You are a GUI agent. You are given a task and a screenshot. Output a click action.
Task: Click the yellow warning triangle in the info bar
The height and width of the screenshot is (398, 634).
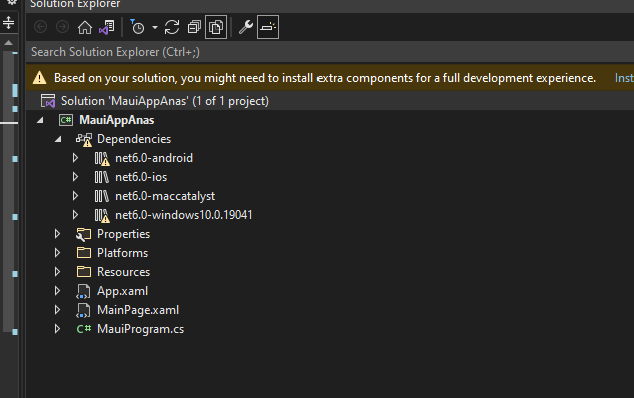pos(40,77)
